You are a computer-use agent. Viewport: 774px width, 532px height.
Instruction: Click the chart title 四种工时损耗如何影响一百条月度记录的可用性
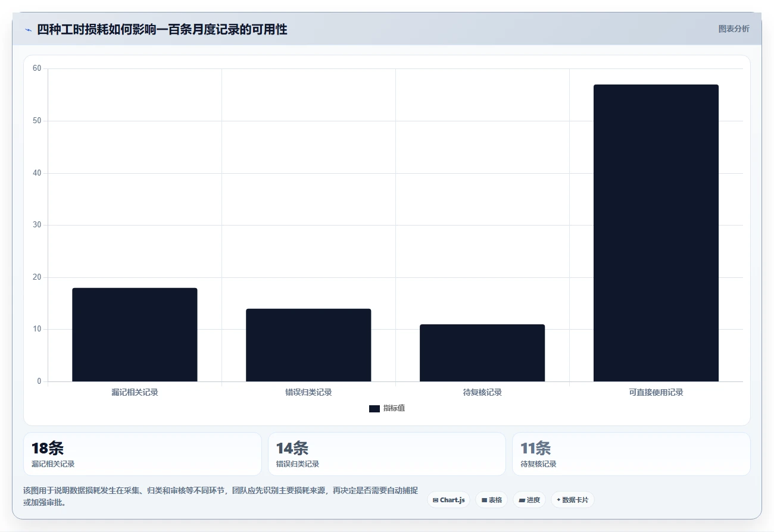[x=162, y=30]
